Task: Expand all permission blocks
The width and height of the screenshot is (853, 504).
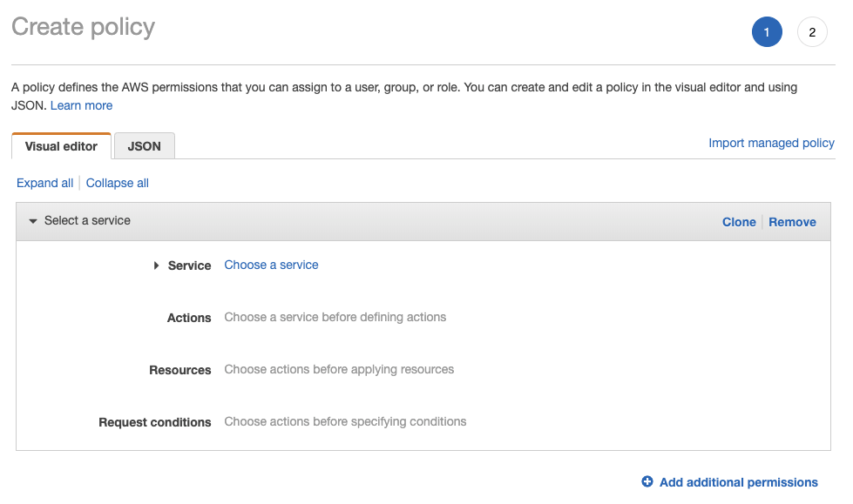Action: point(44,183)
